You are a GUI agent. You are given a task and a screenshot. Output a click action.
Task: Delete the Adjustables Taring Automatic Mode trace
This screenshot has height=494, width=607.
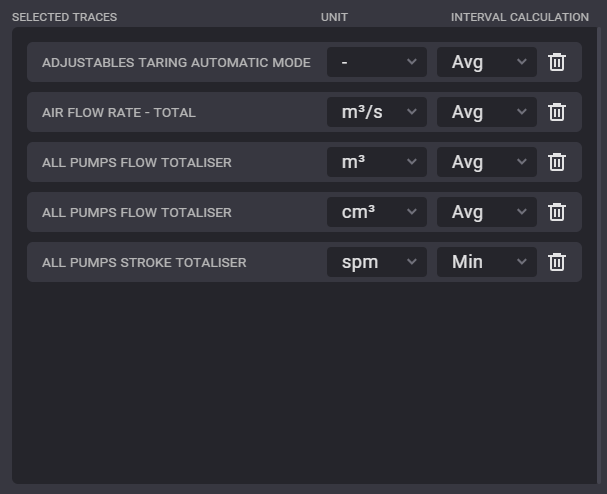tap(557, 62)
